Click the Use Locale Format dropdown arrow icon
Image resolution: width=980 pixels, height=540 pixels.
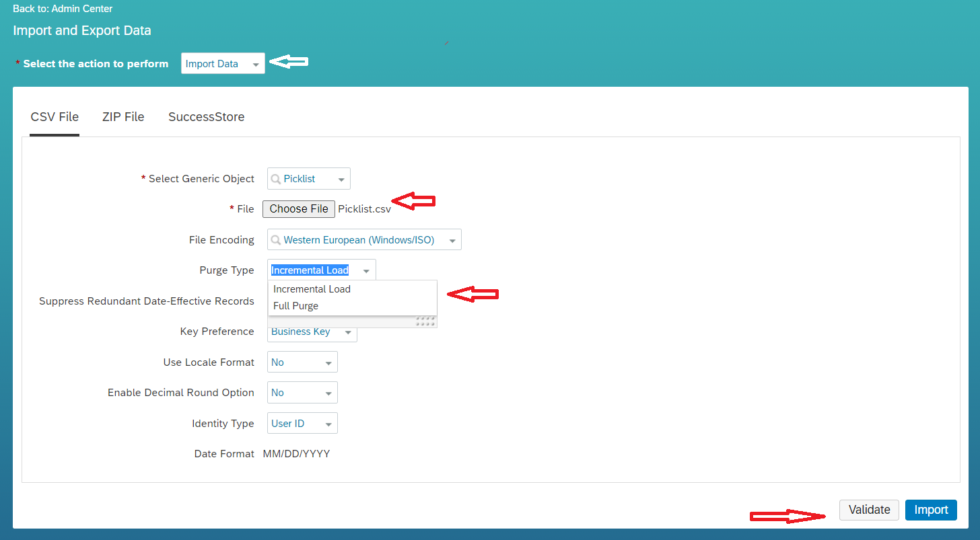coord(328,362)
